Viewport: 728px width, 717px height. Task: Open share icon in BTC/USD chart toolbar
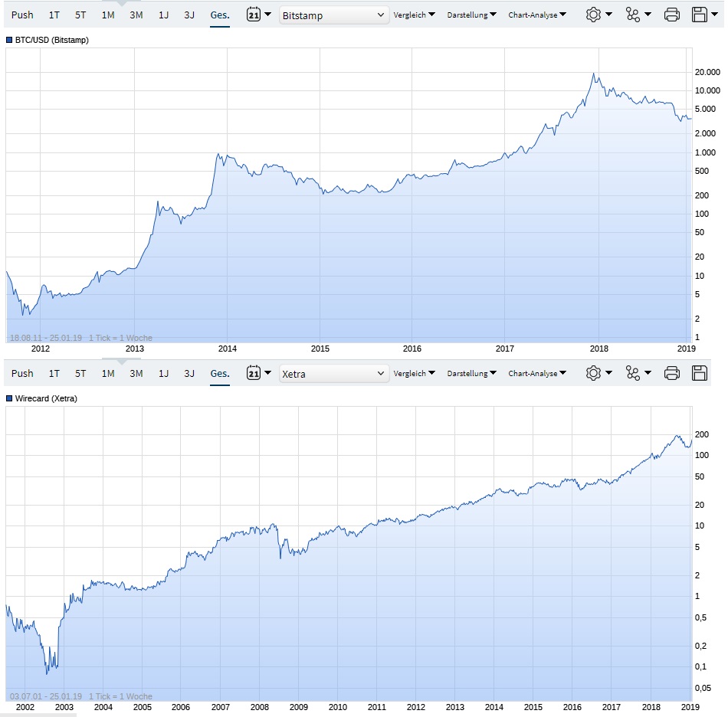632,15
